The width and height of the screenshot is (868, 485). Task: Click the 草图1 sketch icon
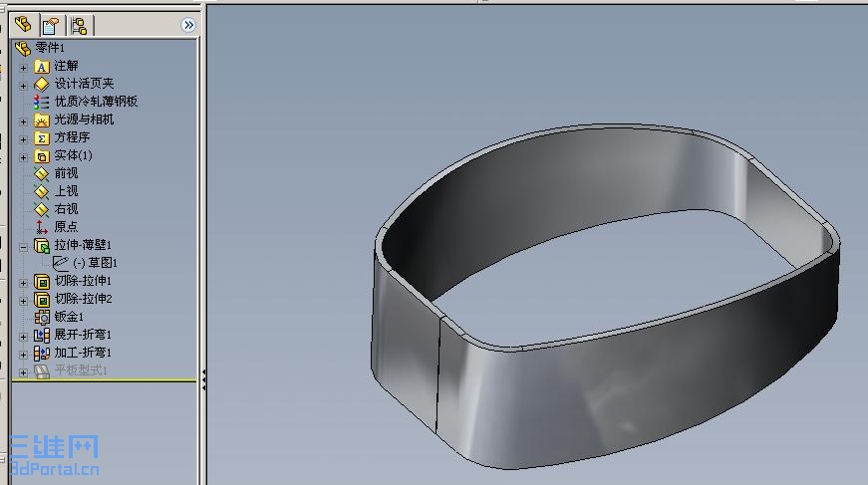61,263
